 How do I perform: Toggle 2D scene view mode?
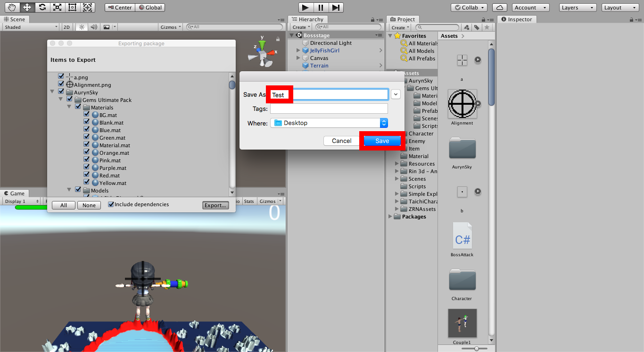click(x=66, y=27)
